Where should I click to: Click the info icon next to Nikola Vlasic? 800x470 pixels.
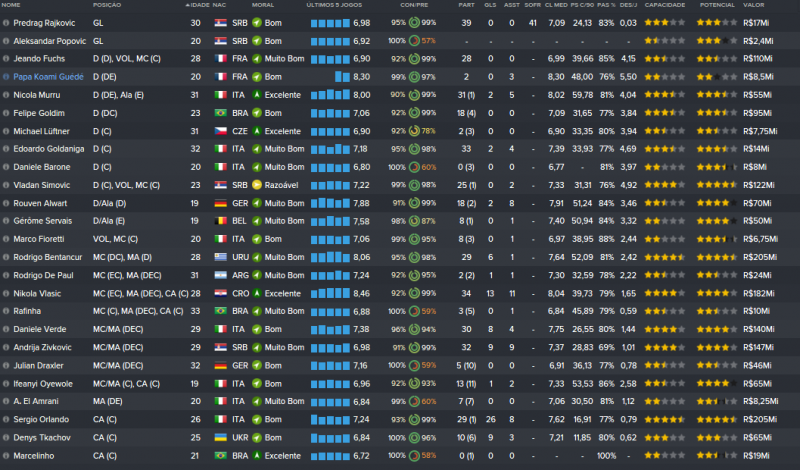coord(6,293)
